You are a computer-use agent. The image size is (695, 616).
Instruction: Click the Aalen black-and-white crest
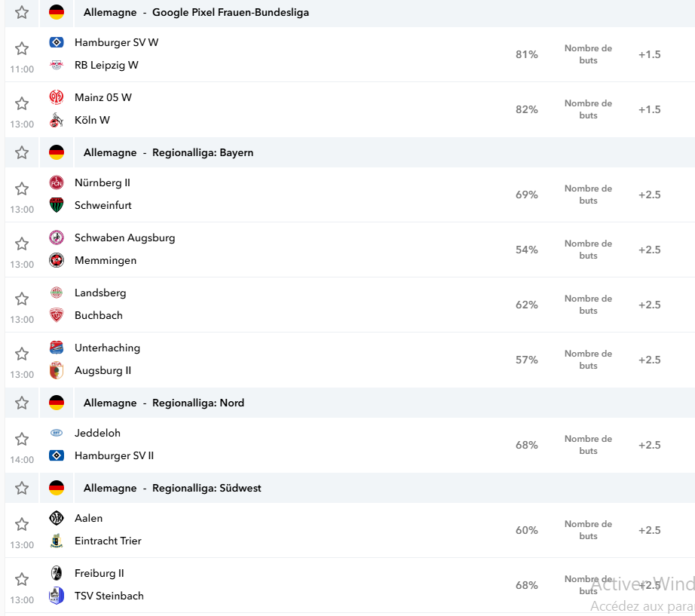(x=57, y=517)
